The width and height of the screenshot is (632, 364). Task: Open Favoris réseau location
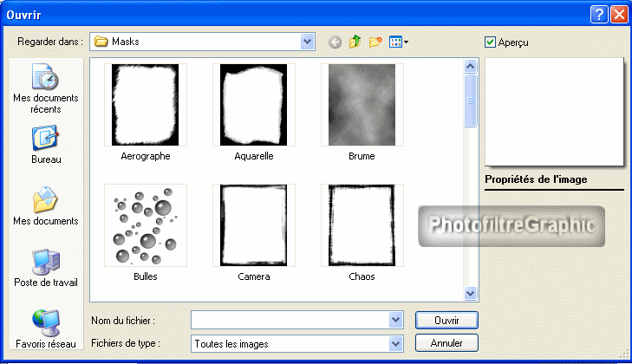(x=44, y=328)
